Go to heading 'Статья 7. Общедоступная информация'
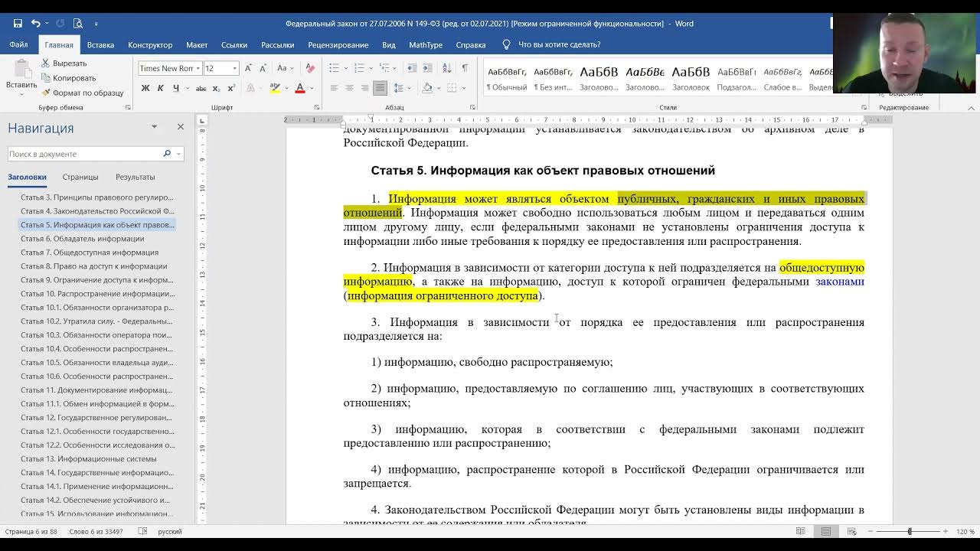 point(90,253)
